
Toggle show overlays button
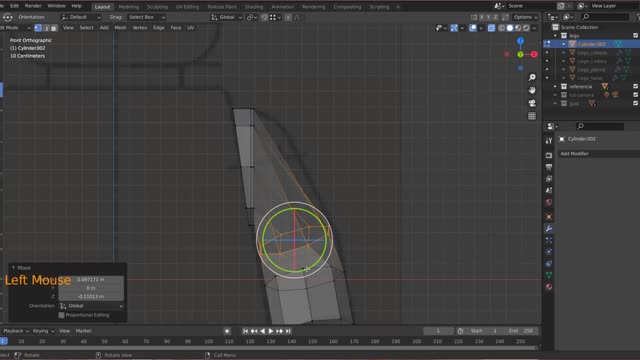[473, 28]
